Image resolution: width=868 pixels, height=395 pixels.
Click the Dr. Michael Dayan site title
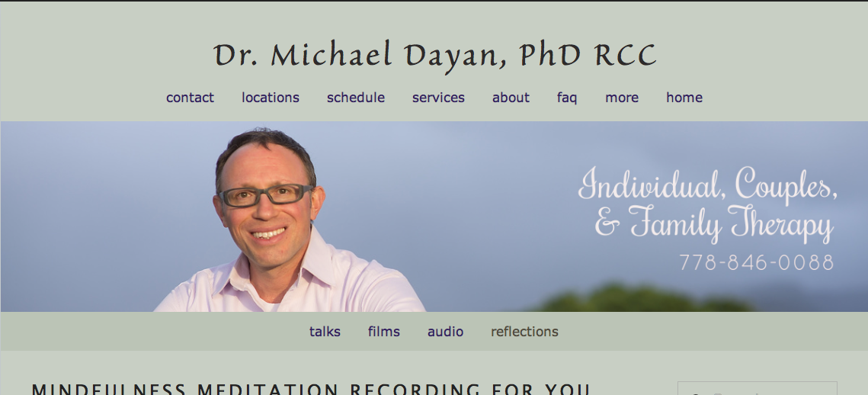pyautogui.click(x=434, y=56)
